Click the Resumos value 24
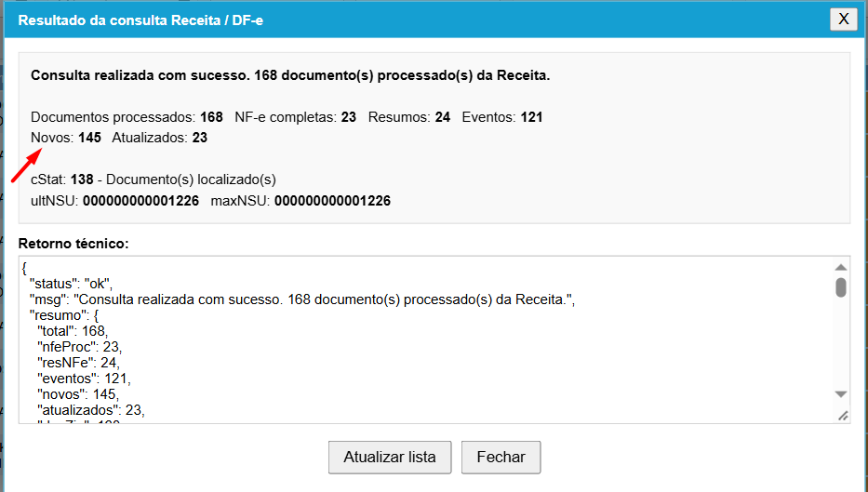The image size is (868, 492). (x=442, y=117)
